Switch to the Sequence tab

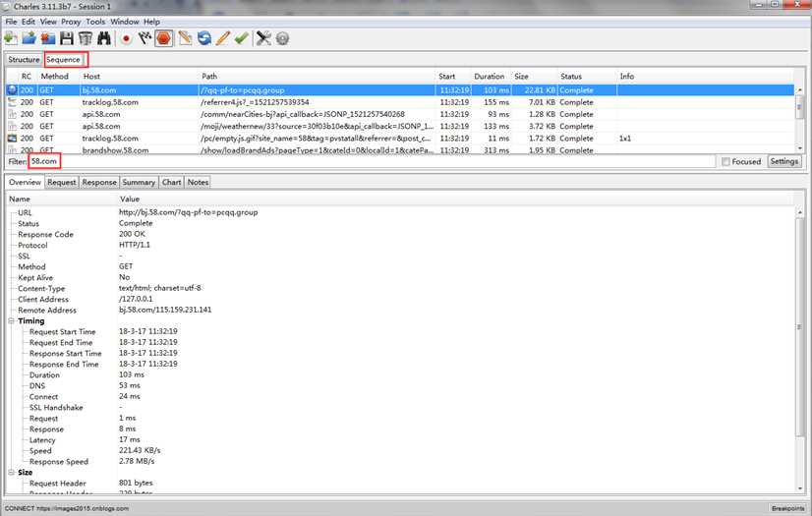click(x=63, y=60)
